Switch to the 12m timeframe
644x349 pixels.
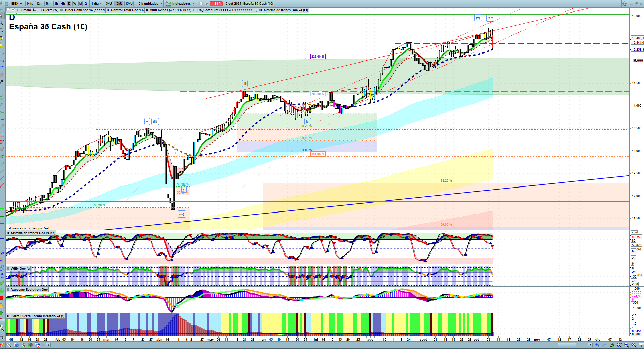pyautogui.click(x=39, y=4)
